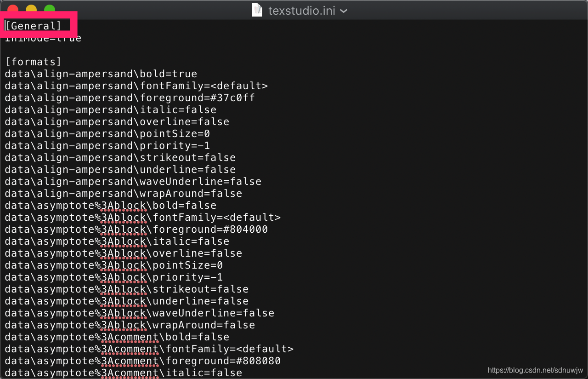The height and width of the screenshot is (379, 588).
Task: Click the line data\align-ampersand\underline=false
Action: (120, 170)
